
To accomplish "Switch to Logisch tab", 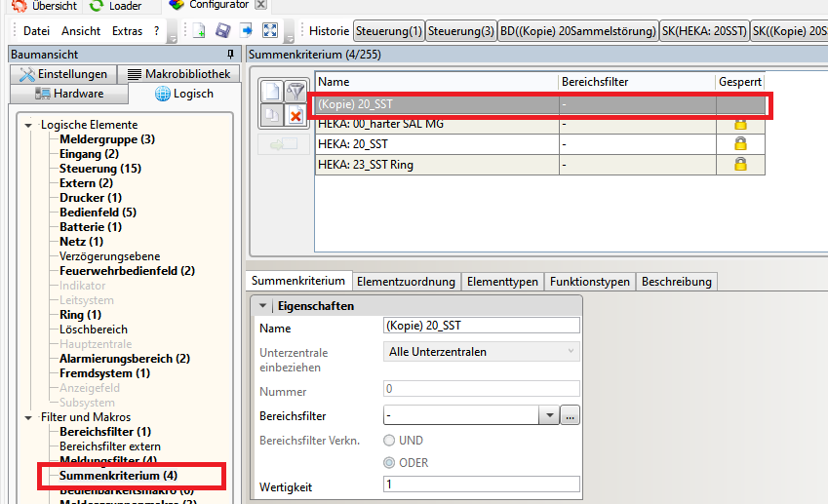I will pos(184,94).
